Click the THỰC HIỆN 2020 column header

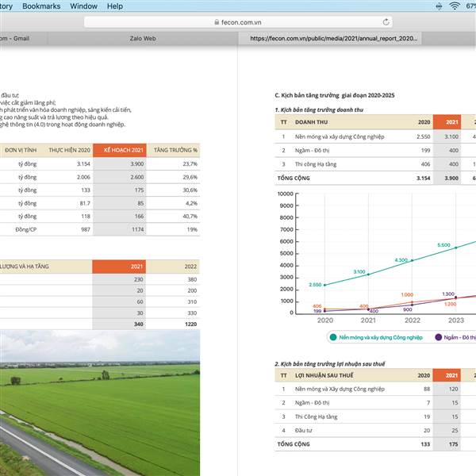point(69,150)
